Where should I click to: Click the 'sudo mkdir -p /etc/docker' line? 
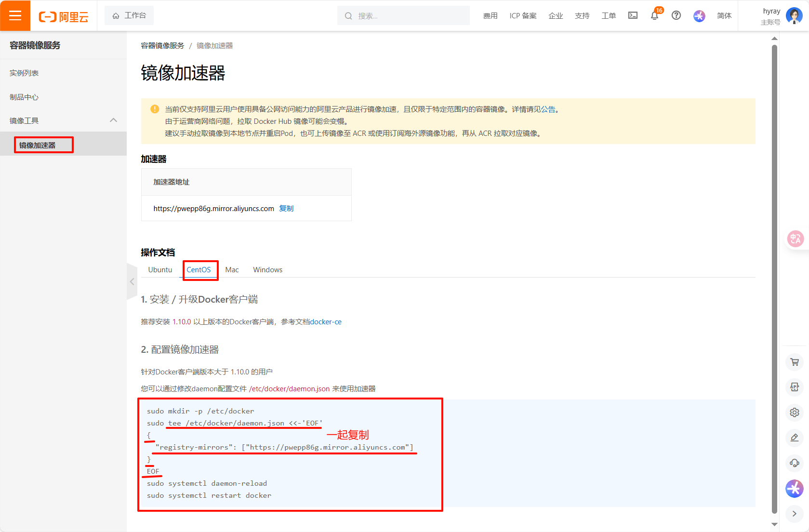tap(200, 411)
